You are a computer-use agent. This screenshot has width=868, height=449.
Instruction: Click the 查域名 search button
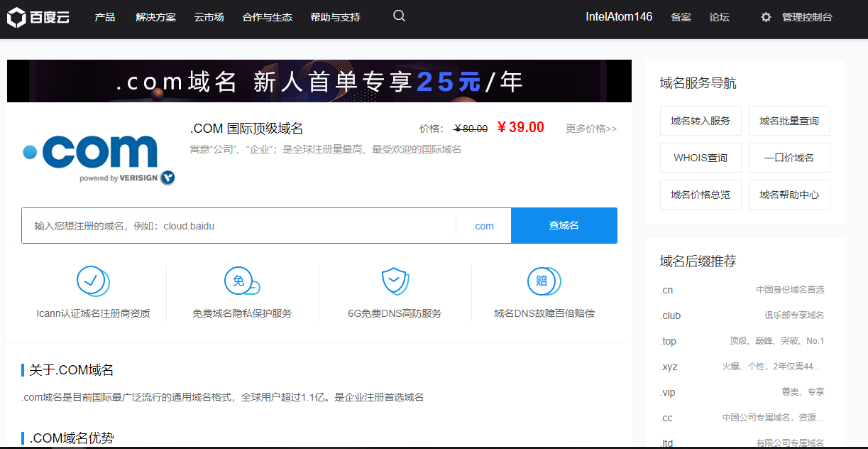tap(564, 225)
